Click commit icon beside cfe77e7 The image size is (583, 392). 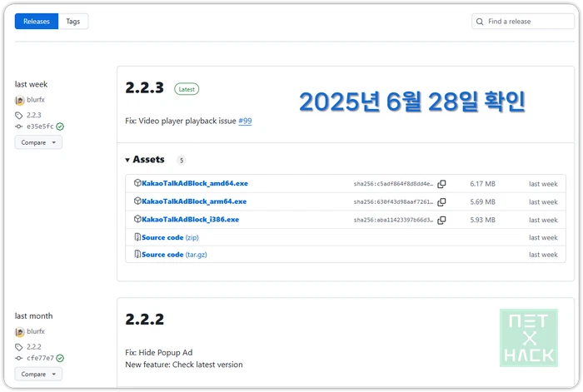click(18, 358)
